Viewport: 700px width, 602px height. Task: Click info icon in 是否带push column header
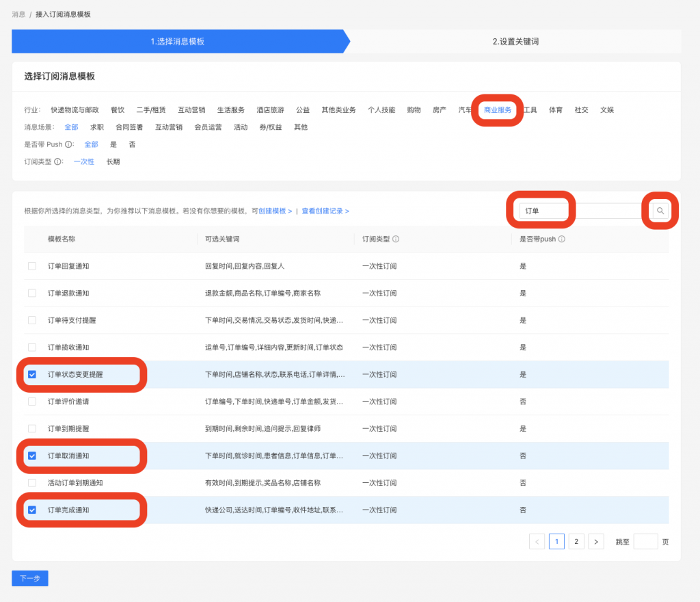tap(561, 239)
